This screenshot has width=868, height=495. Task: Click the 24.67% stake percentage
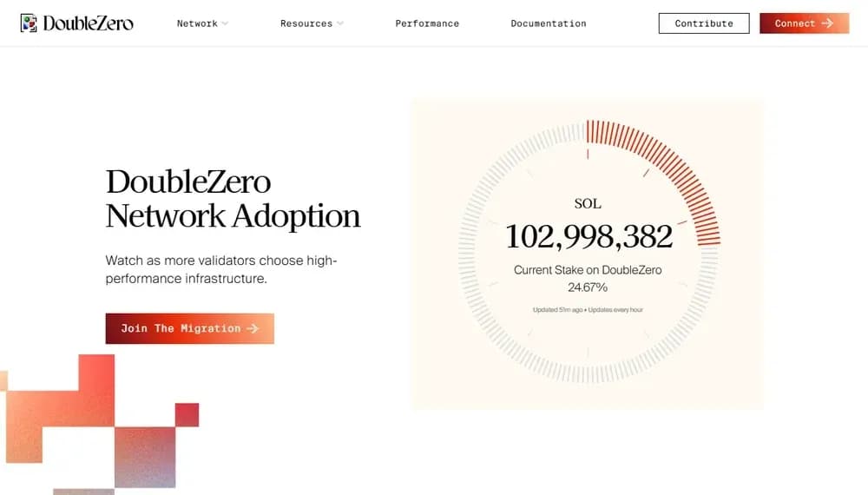tap(588, 287)
